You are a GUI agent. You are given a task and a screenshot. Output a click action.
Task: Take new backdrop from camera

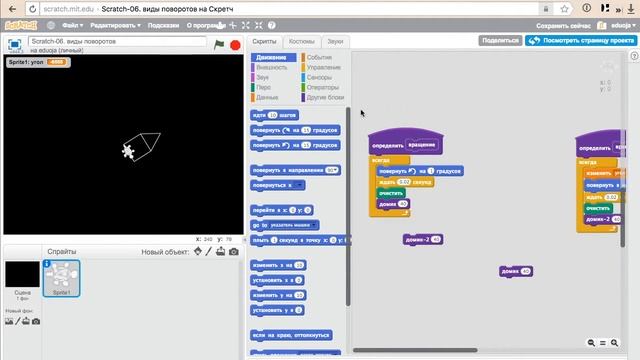point(36,322)
